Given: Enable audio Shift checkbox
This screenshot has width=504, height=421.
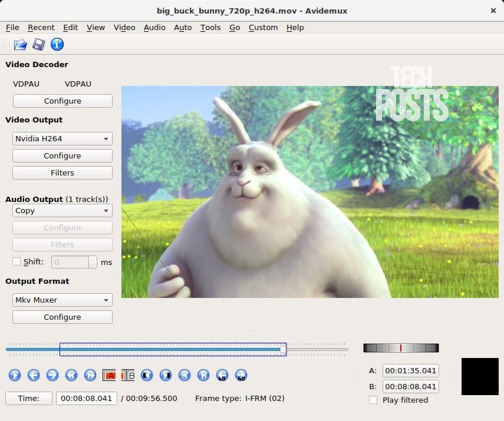Looking at the screenshot, I should point(17,261).
